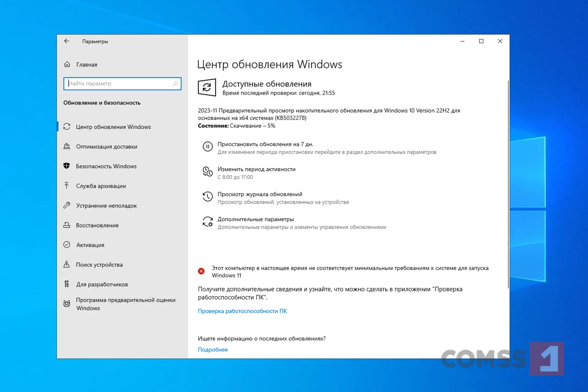The image size is (588, 392).
Task: Click the Подробнее link
Action: (x=213, y=350)
